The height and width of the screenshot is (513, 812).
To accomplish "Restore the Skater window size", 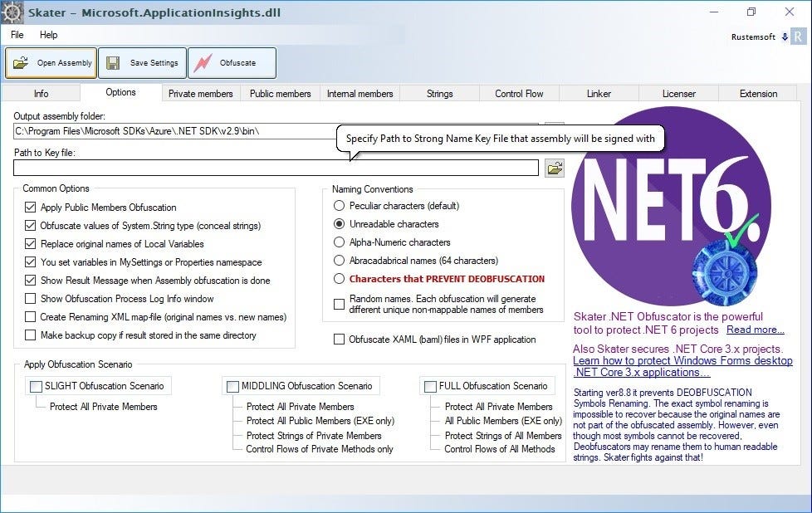I will (751, 12).
